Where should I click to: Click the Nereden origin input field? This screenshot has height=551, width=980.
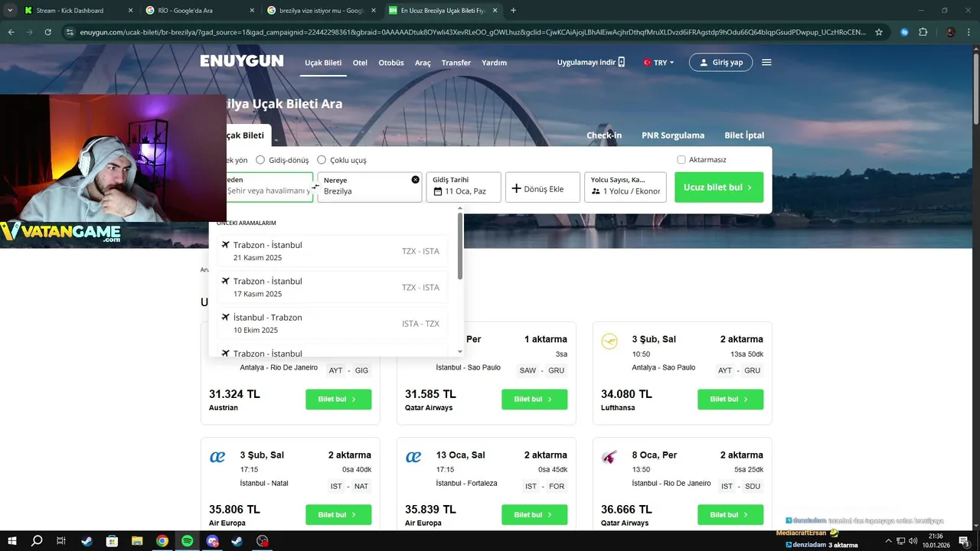[x=269, y=187]
